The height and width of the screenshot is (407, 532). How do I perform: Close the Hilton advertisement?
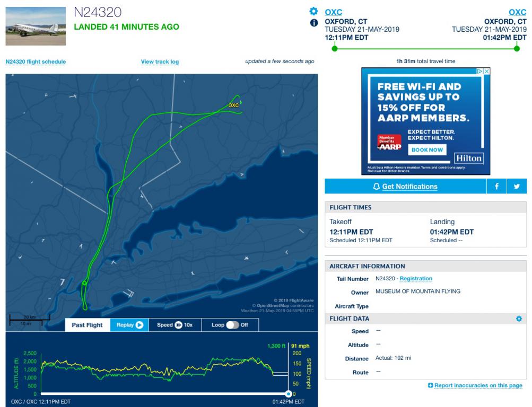[x=486, y=71]
